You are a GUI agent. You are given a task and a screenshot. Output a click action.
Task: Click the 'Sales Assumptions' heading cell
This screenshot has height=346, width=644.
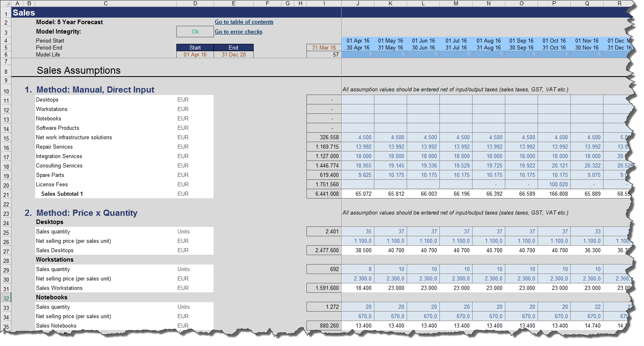(x=79, y=70)
